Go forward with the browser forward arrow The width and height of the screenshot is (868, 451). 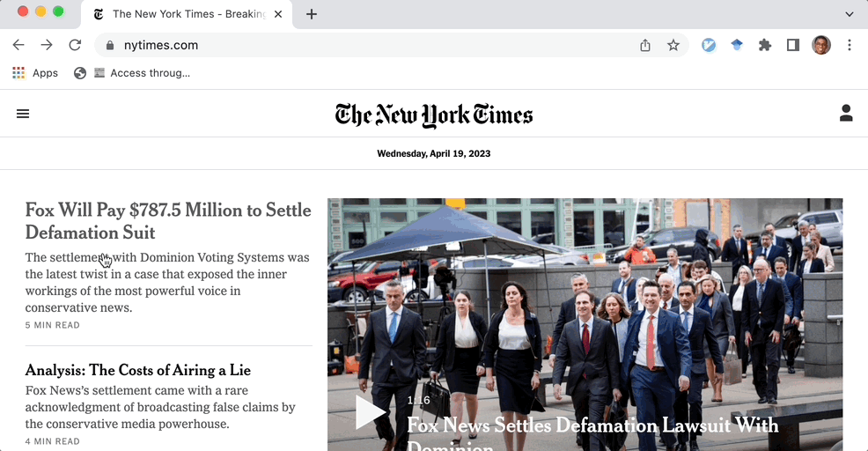tap(47, 45)
